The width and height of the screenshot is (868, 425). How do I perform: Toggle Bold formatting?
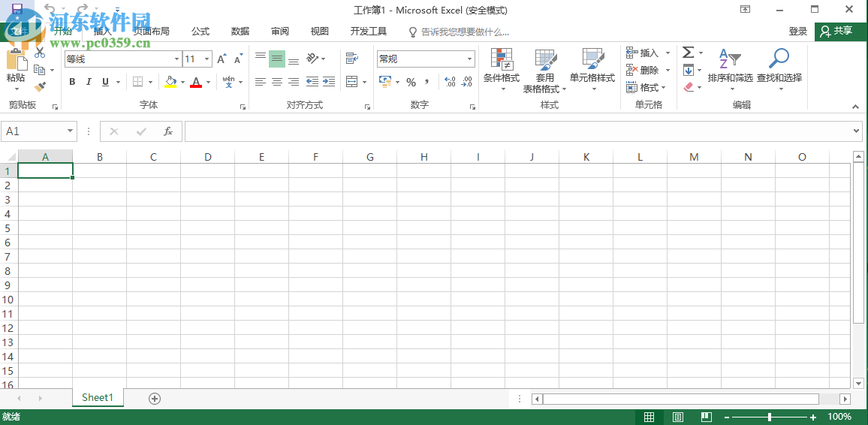[72, 82]
